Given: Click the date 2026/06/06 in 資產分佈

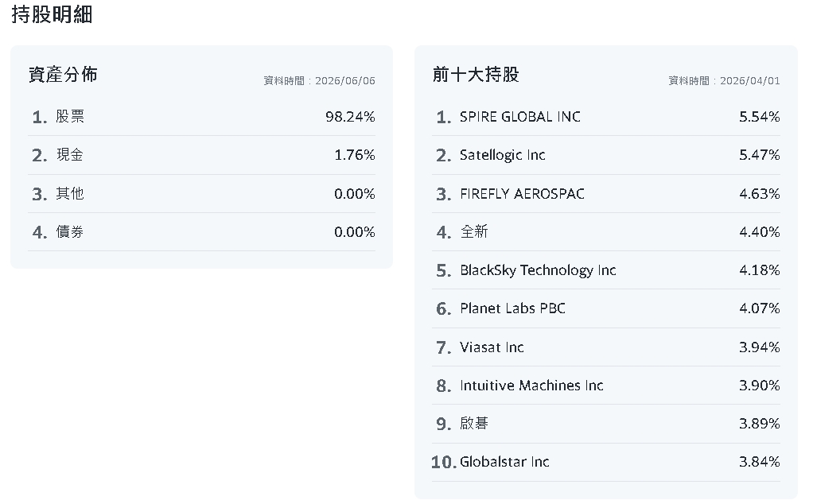Looking at the screenshot, I should 344,81.
